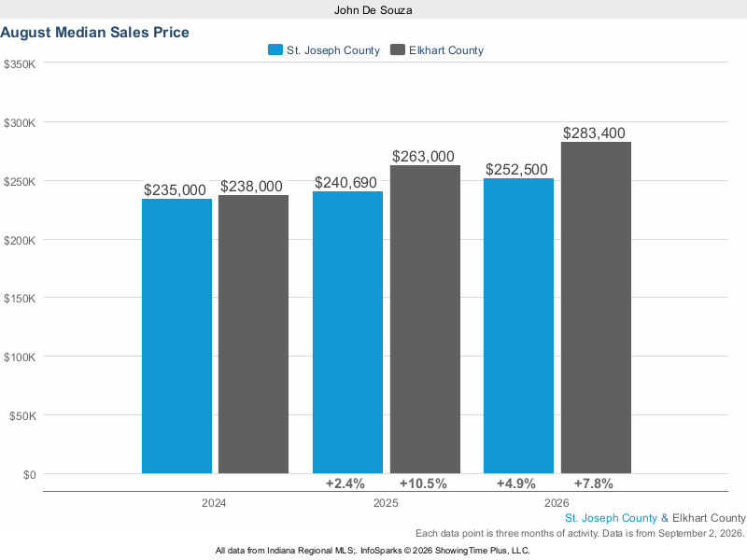747x560 pixels.
Task: Click the $350K y-axis label
Action: click(20, 64)
